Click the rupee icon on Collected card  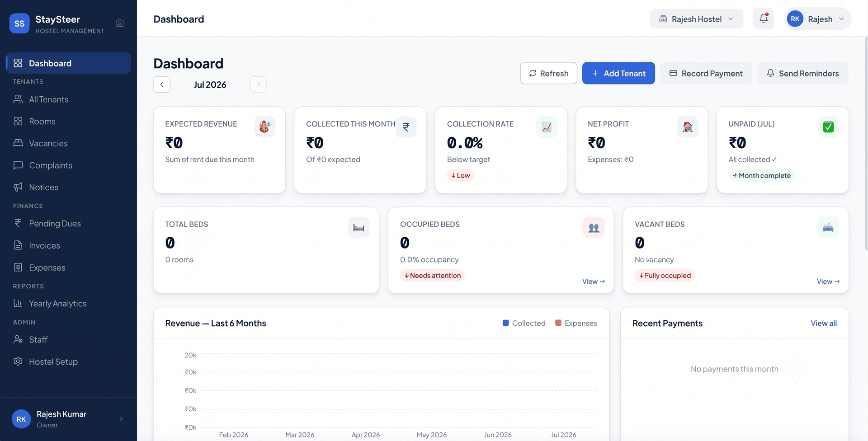(406, 127)
